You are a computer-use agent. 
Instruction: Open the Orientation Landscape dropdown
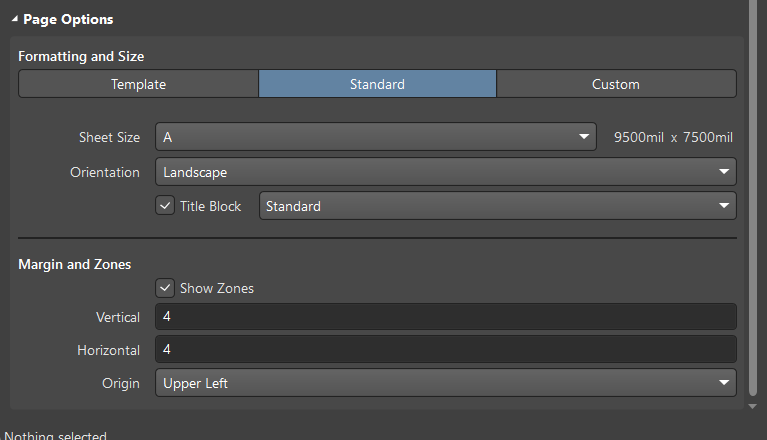click(x=446, y=172)
